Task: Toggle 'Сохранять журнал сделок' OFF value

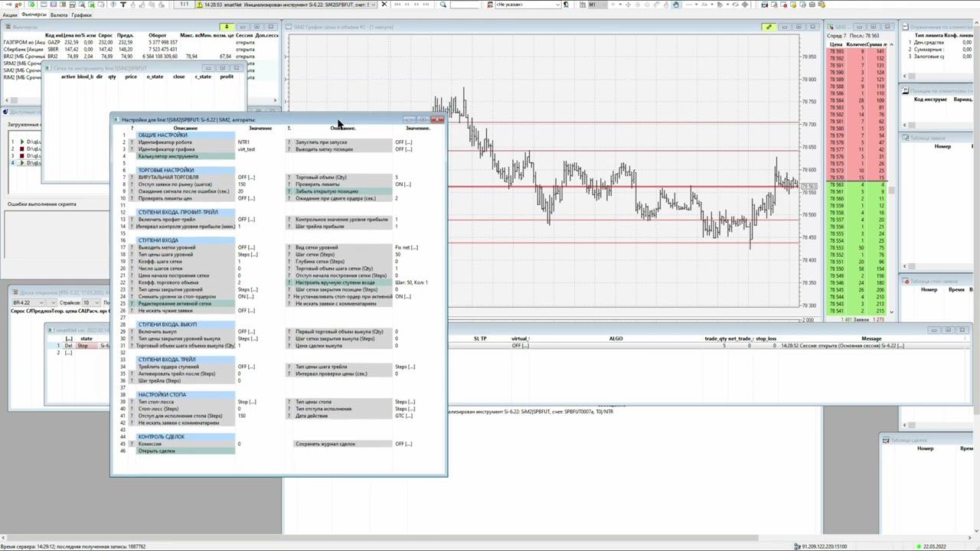Action: coord(403,444)
